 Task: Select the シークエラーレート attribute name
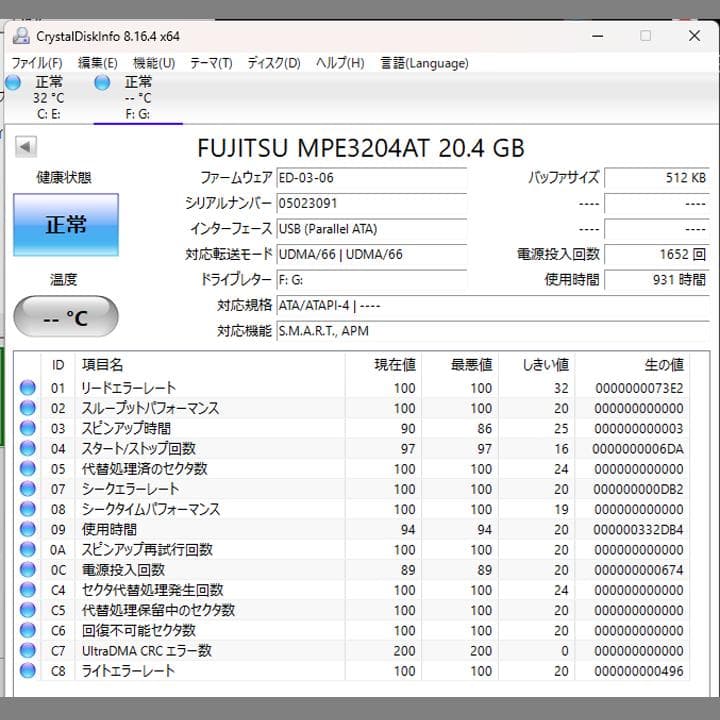[130, 489]
